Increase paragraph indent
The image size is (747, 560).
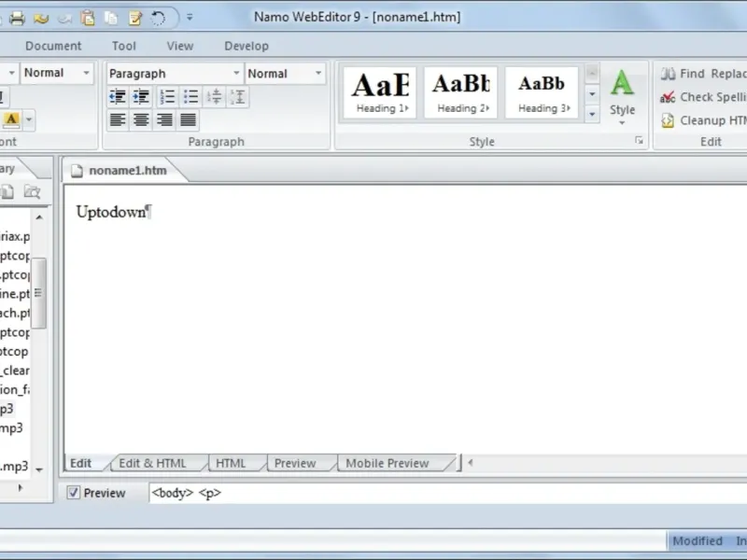(141, 97)
